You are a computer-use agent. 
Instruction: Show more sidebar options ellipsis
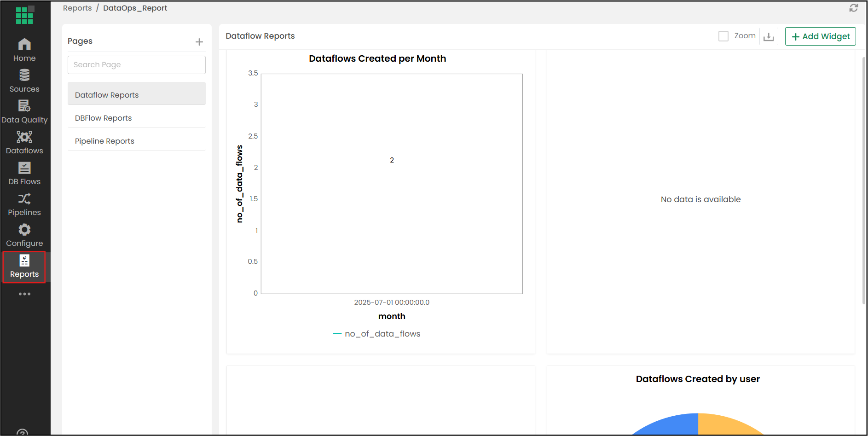point(24,294)
